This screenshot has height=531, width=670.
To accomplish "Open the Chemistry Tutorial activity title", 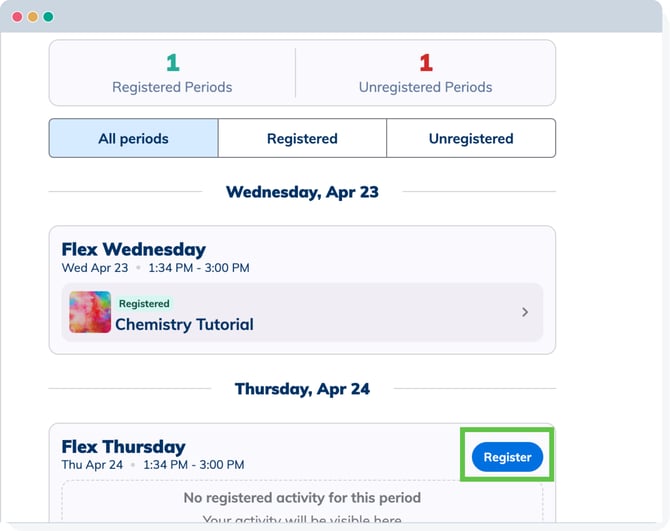I will [184, 324].
